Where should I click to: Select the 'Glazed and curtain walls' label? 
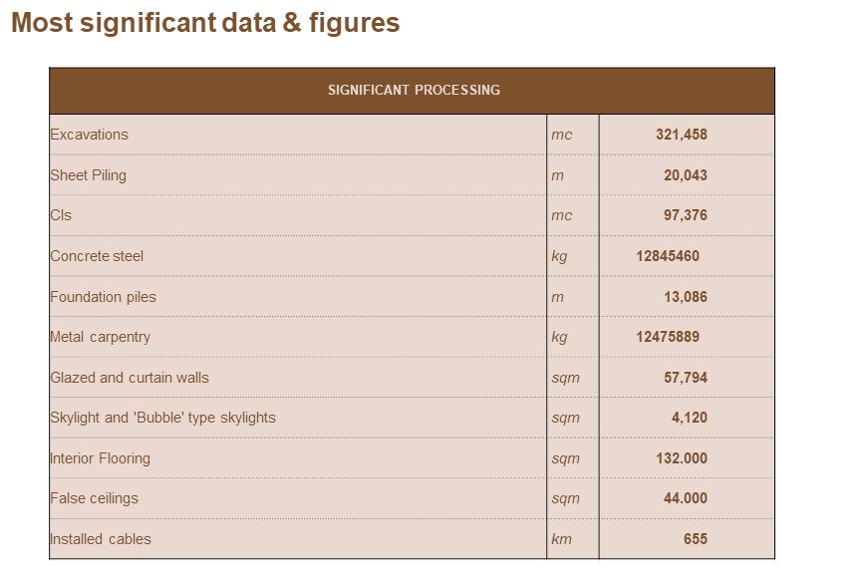130,378
